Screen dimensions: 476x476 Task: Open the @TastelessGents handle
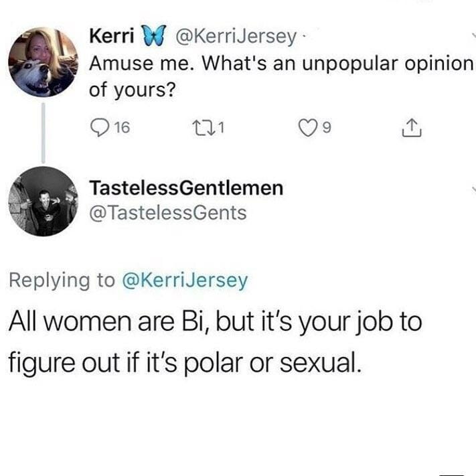click(168, 213)
